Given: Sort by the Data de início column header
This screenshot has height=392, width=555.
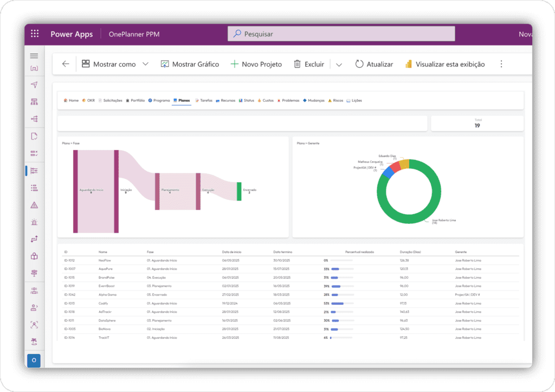Looking at the screenshot, I should coord(232,252).
